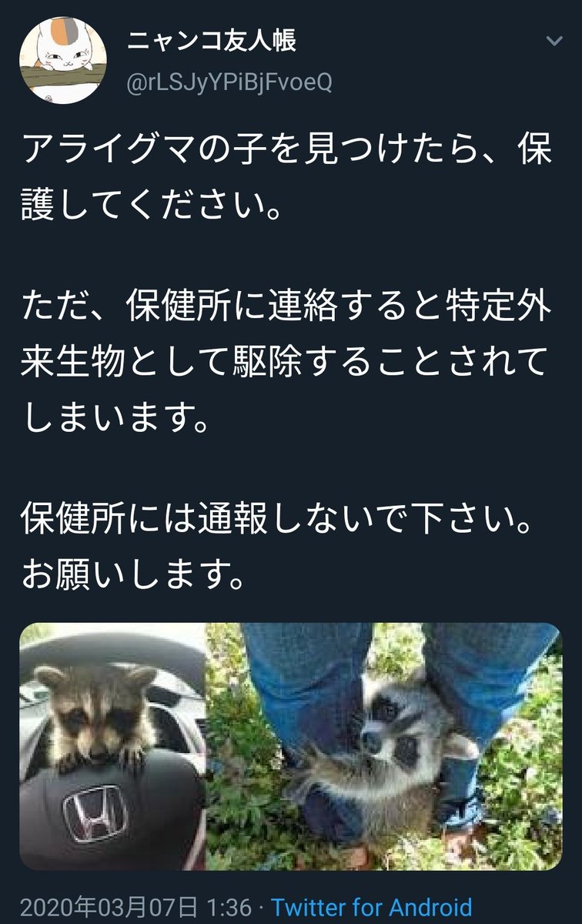Tap the baby raccoon's face above the Honda wheel
The image size is (582, 924).
(x=96, y=712)
